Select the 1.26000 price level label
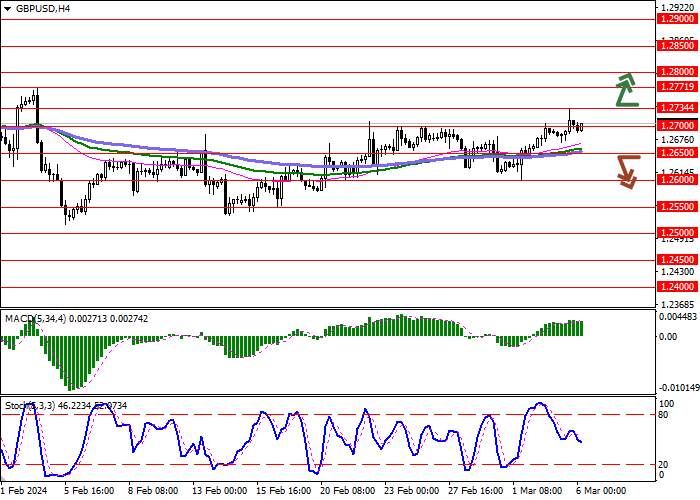This screenshot has width=700, height=500. pos(677,179)
